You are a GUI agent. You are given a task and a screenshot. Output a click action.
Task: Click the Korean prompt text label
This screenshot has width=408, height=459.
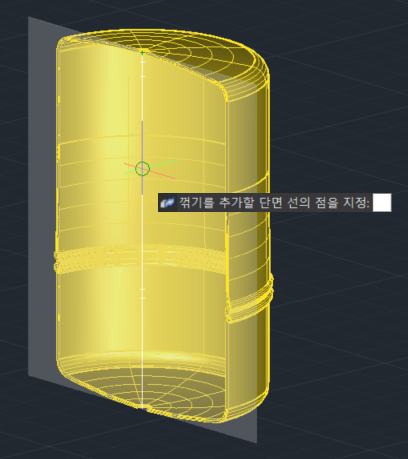(274, 202)
